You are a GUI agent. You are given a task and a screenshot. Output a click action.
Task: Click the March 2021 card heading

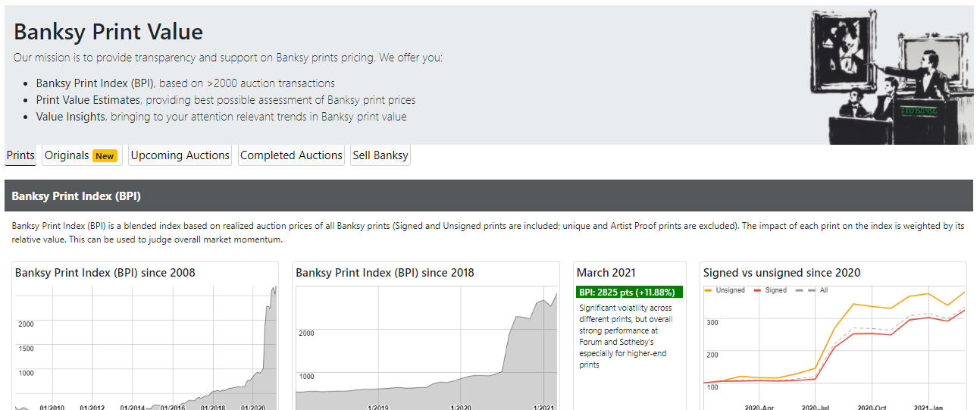click(606, 273)
